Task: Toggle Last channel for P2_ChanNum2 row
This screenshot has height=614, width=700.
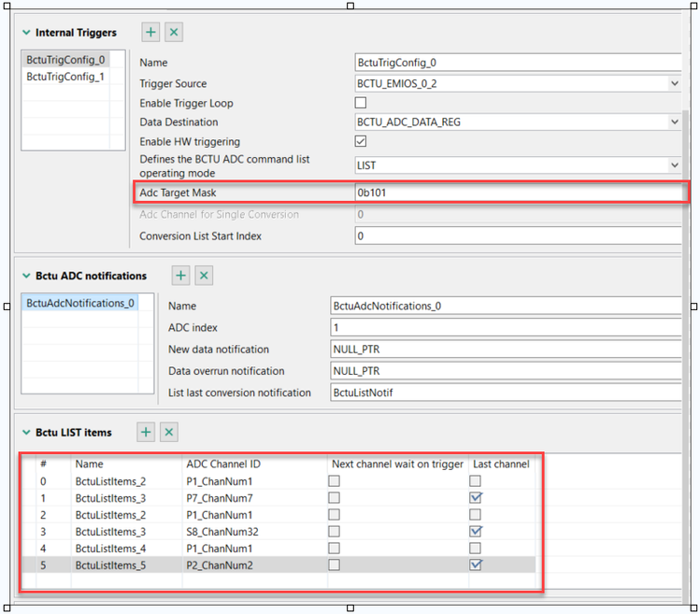Action: point(476,564)
